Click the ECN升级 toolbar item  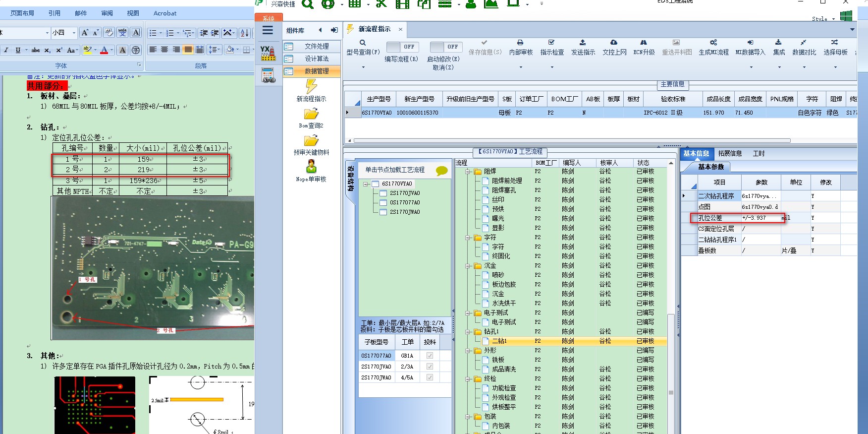point(644,48)
